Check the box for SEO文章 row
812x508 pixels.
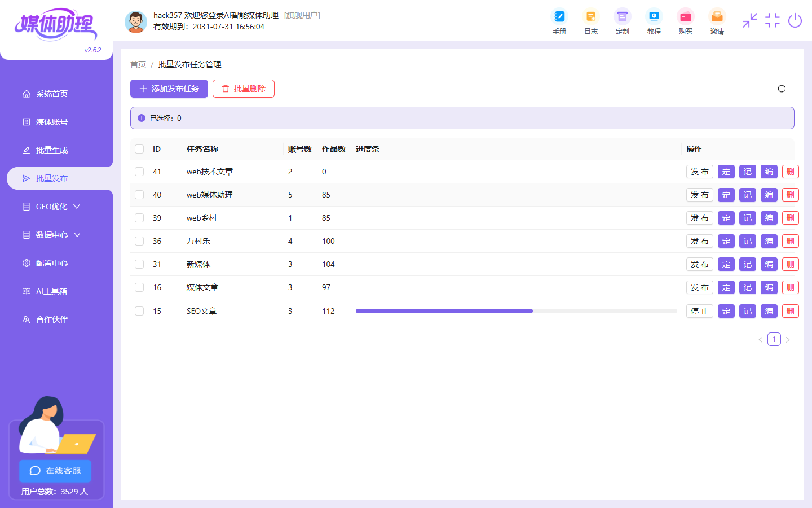(x=139, y=311)
